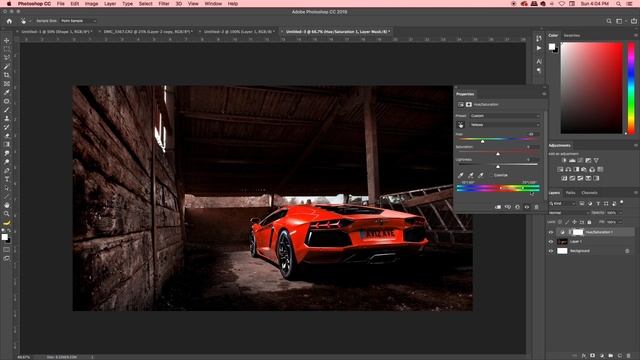Pick the Add to Sample eyedropper
This screenshot has width=640, height=360.
tap(471, 175)
